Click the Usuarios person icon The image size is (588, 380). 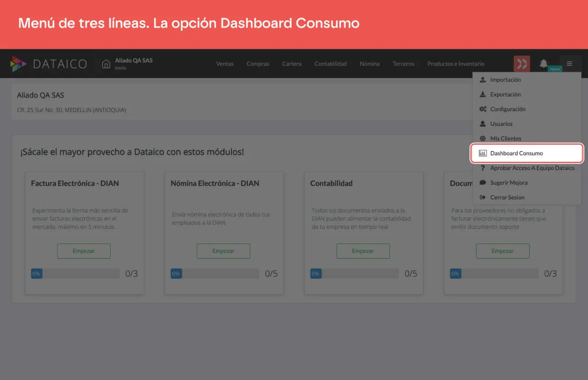coord(483,124)
